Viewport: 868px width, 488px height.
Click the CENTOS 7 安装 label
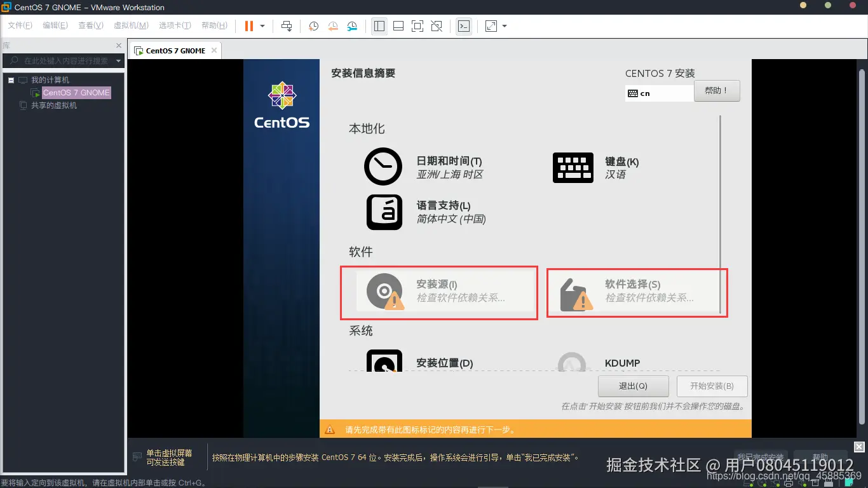[x=660, y=73]
